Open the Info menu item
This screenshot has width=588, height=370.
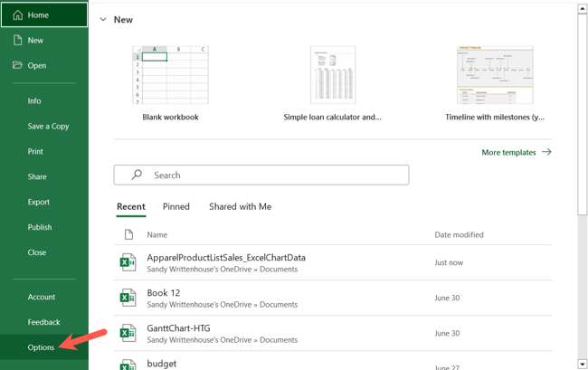tap(34, 100)
